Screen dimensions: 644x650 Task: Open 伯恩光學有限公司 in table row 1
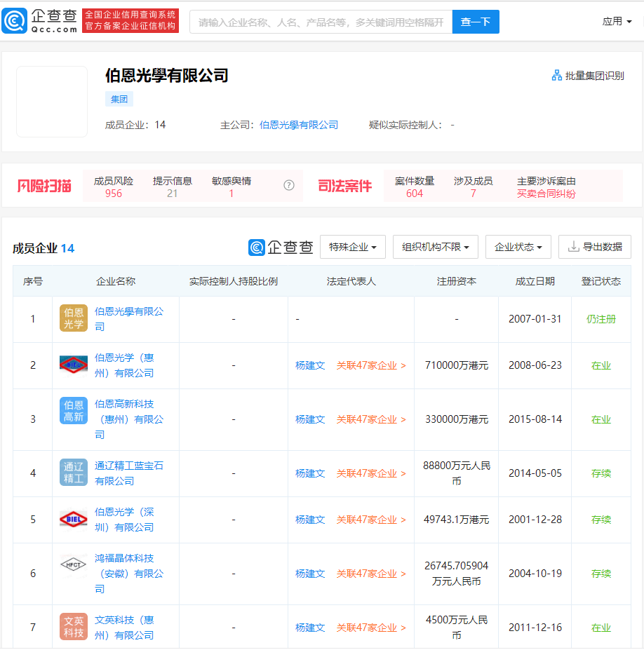click(129, 319)
